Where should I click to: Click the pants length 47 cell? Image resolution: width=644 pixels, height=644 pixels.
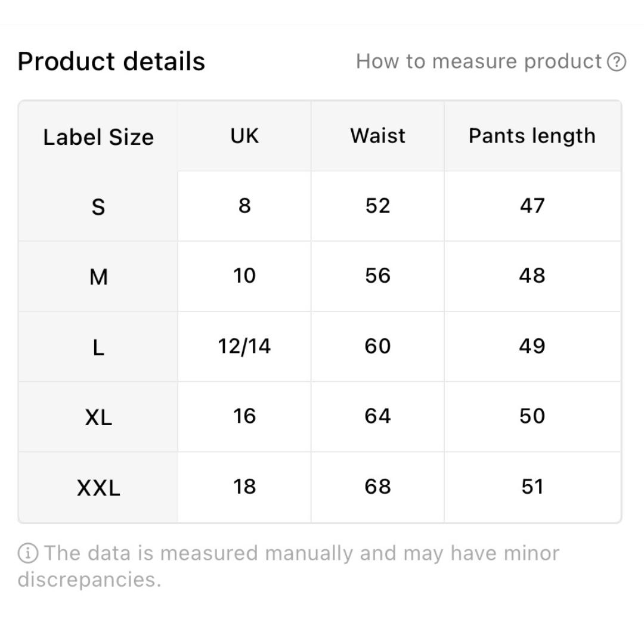[532, 206]
